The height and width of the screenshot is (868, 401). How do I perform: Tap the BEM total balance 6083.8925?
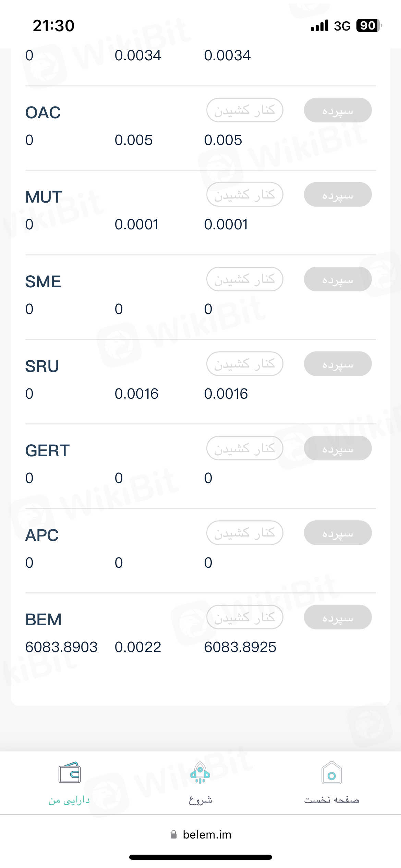point(240,647)
